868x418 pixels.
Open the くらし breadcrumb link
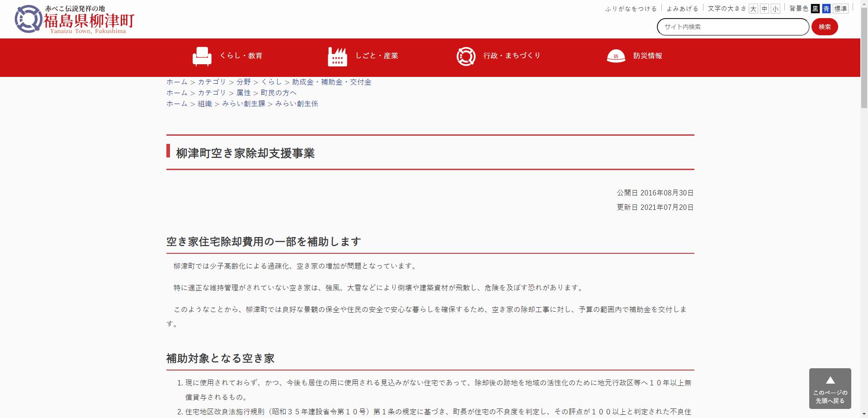tap(271, 82)
